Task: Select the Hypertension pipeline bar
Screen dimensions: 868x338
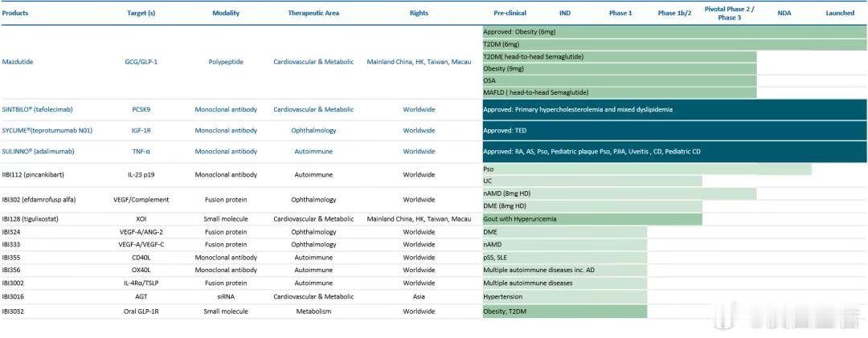Action: click(x=564, y=296)
